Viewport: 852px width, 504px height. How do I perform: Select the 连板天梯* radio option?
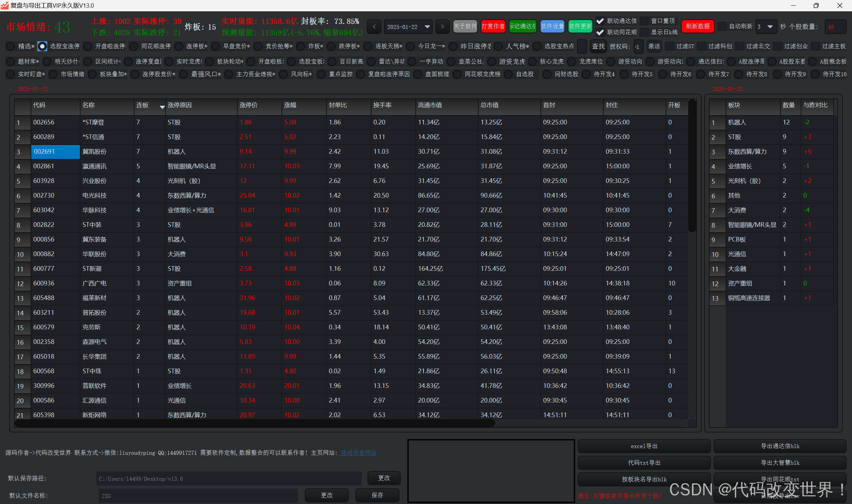click(x=368, y=46)
